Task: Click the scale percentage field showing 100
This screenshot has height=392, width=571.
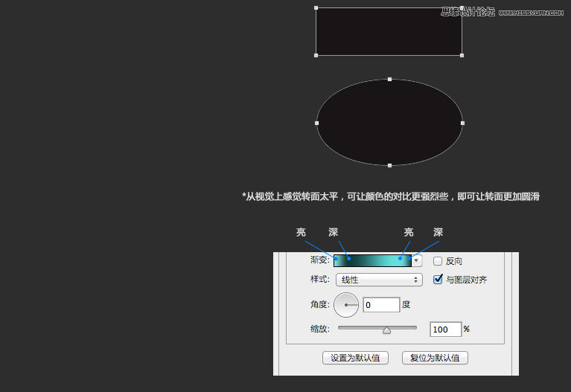Action: point(446,330)
